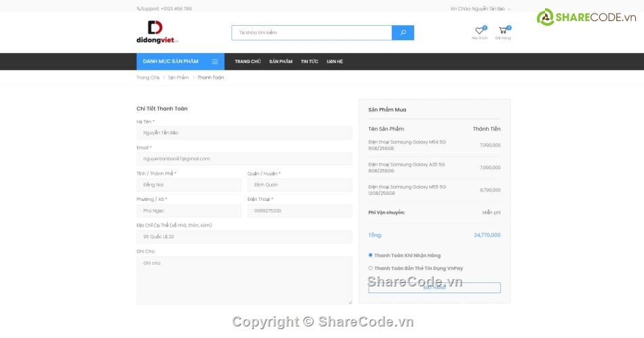Viewport: 644px width, 338px height.
Task: Click the Chi Tiết Thanh Toán heading
Action: click(x=162, y=109)
